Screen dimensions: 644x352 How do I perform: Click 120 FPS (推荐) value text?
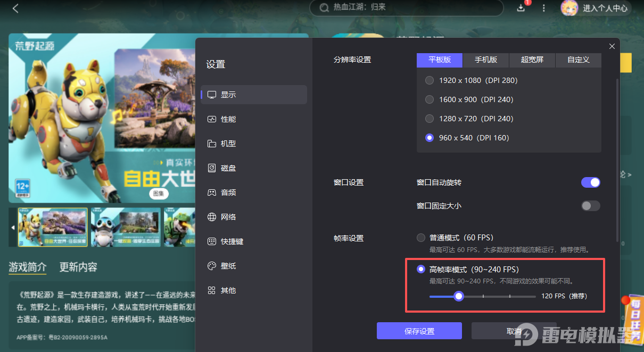point(564,296)
